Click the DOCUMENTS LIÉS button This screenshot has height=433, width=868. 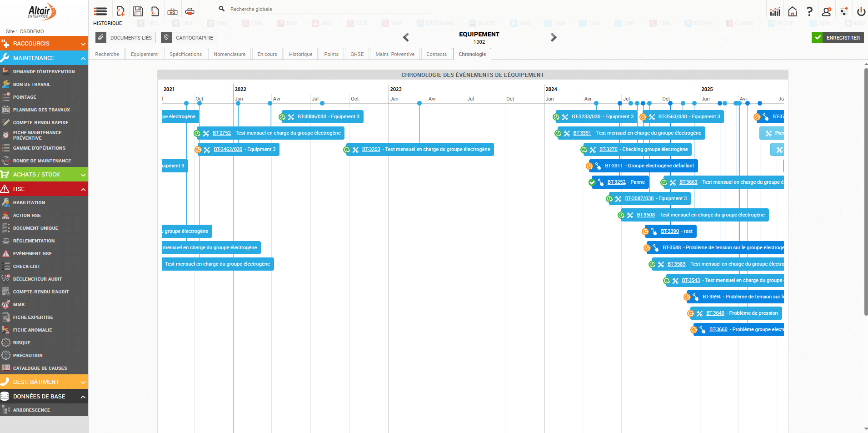125,38
